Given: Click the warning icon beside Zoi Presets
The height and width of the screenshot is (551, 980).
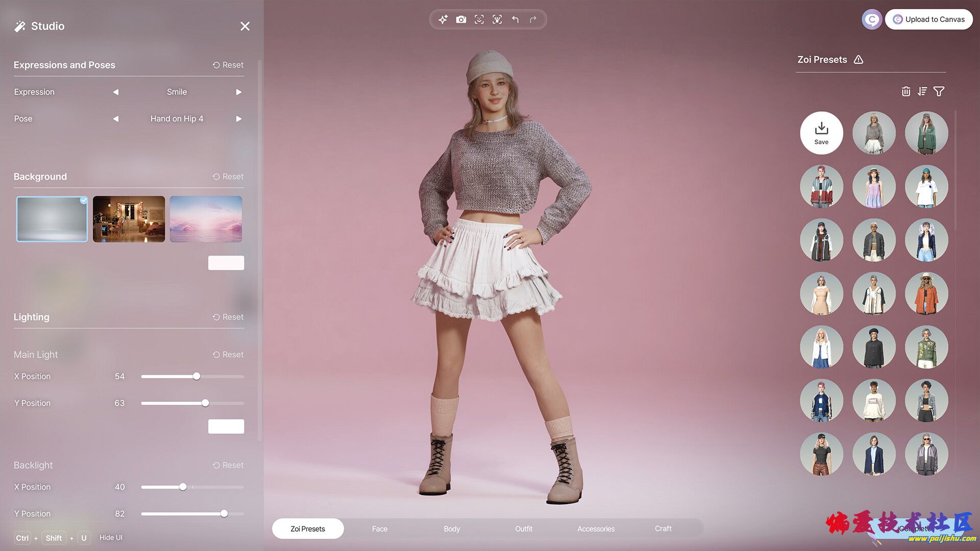Looking at the screenshot, I should click(x=859, y=60).
